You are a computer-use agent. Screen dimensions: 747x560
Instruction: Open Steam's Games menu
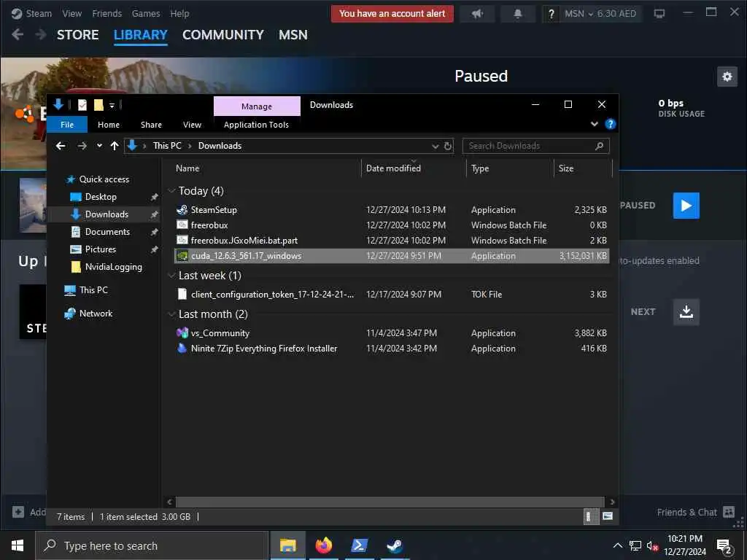pyautogui.click(x=146, y=13)
